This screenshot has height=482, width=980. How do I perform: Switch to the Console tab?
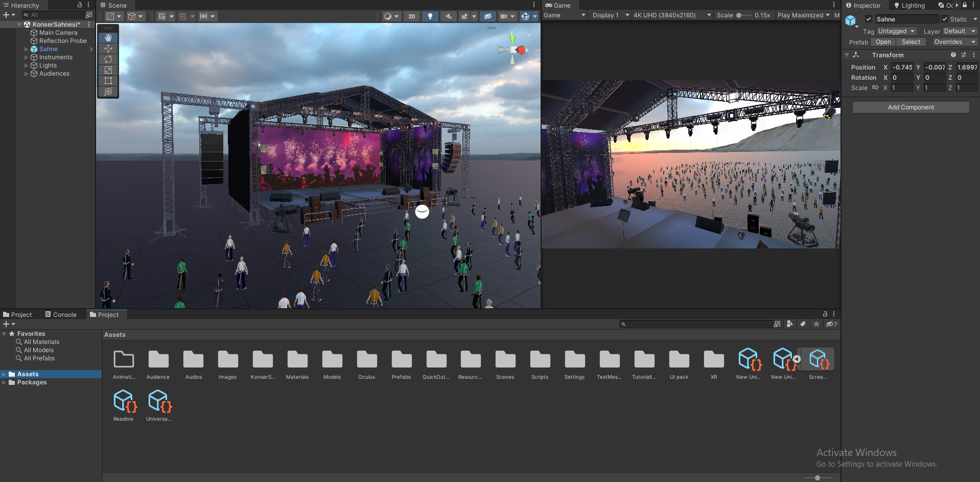click(61, 314)
